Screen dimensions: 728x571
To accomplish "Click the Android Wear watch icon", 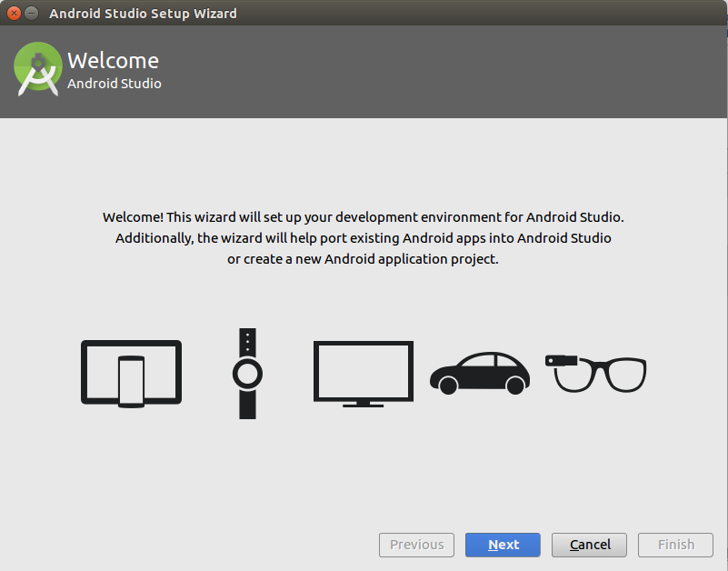I will coord(247,374).
